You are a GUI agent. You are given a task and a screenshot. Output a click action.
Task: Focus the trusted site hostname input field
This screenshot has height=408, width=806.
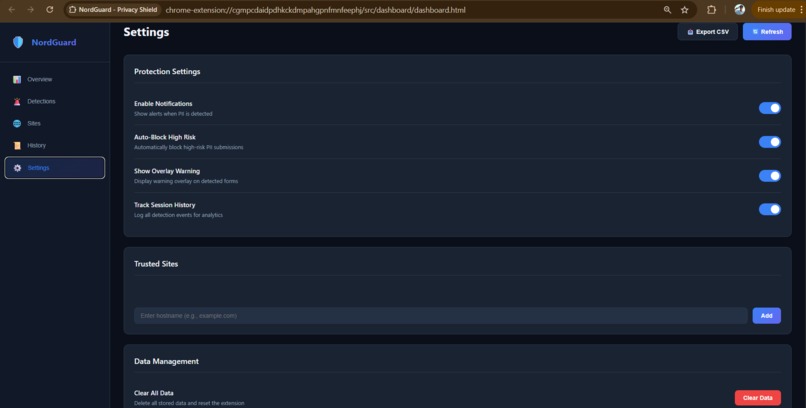click(441, 316)
